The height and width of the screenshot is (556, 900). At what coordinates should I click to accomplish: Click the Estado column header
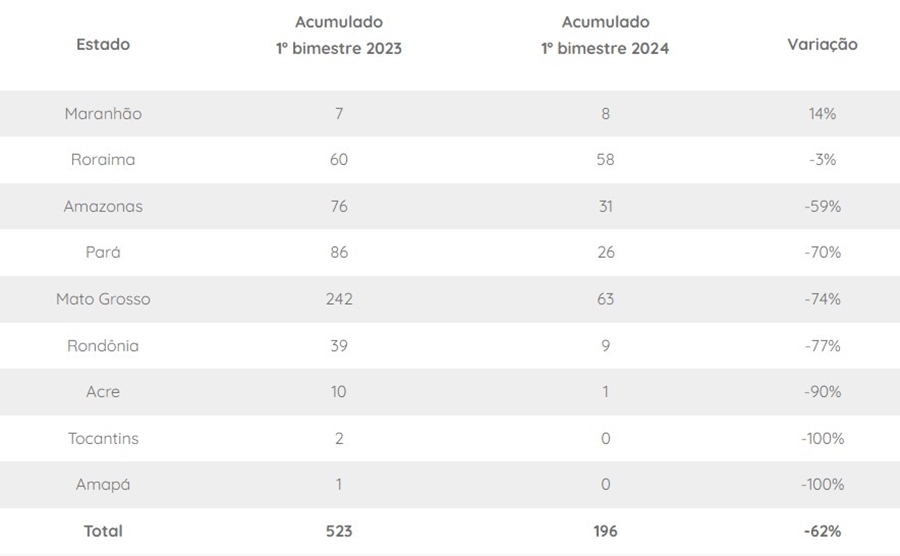click(x=103, y=44)
